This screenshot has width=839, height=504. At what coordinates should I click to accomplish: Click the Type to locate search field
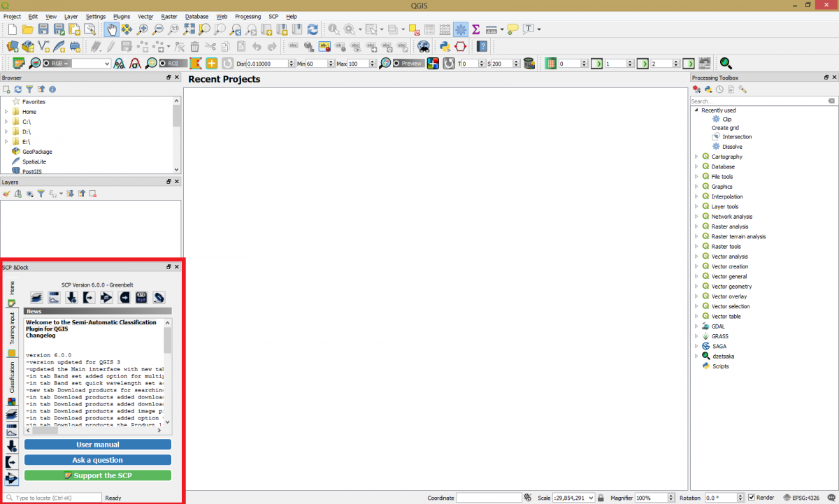52,497
